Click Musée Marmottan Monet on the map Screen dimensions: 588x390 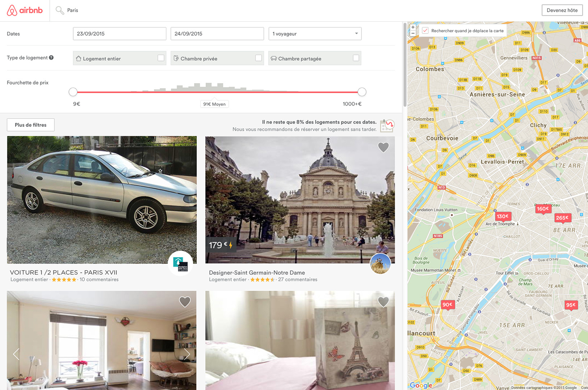tap(433, 270)
